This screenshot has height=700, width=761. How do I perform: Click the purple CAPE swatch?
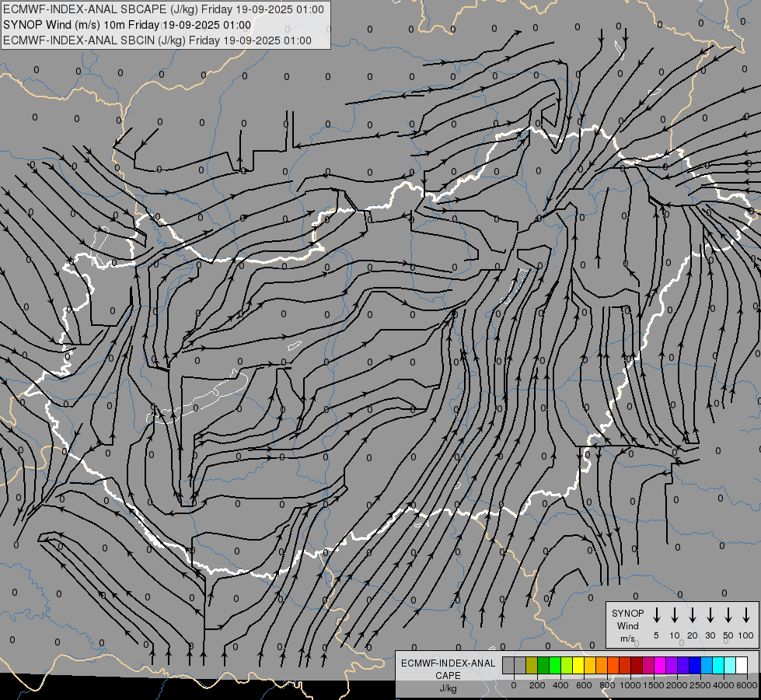[x=671, y=665]
